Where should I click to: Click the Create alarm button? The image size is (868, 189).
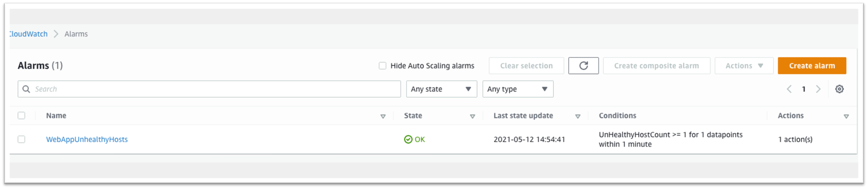pyautogui.click(x=812, y=66)
